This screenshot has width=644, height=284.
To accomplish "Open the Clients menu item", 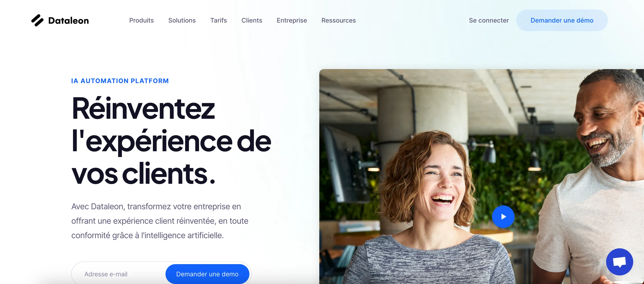I will 251,20.
